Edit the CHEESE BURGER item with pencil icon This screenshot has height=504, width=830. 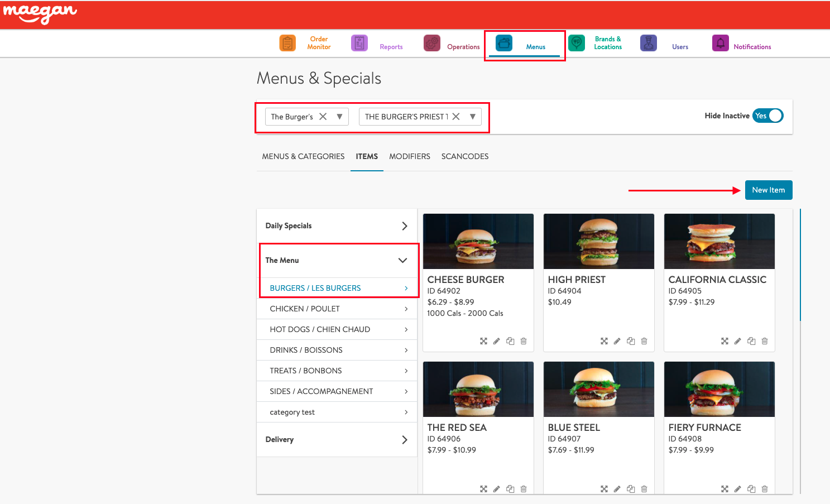pyautogui.click(x=496, y=341)
